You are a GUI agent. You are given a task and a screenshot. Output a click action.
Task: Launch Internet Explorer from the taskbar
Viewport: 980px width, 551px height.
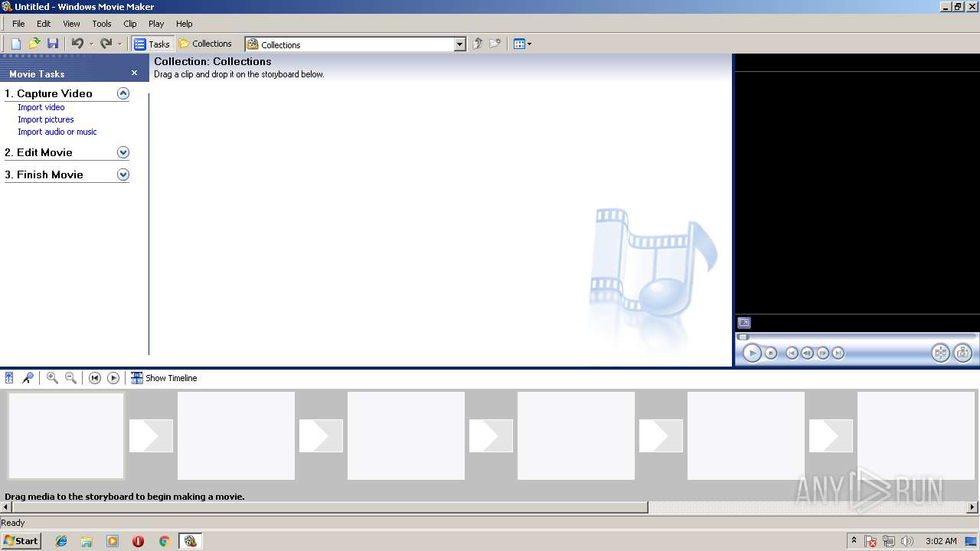[x=61, y=541]
